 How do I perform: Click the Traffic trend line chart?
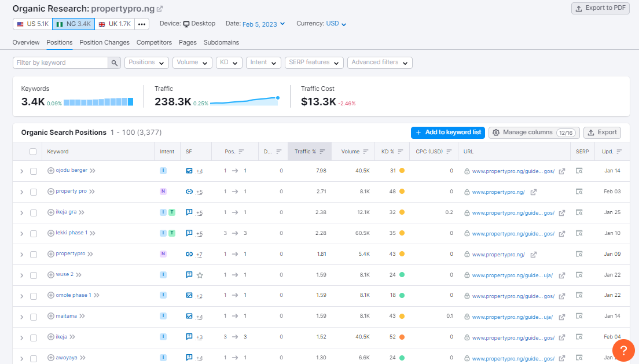(x=245, y=101)
